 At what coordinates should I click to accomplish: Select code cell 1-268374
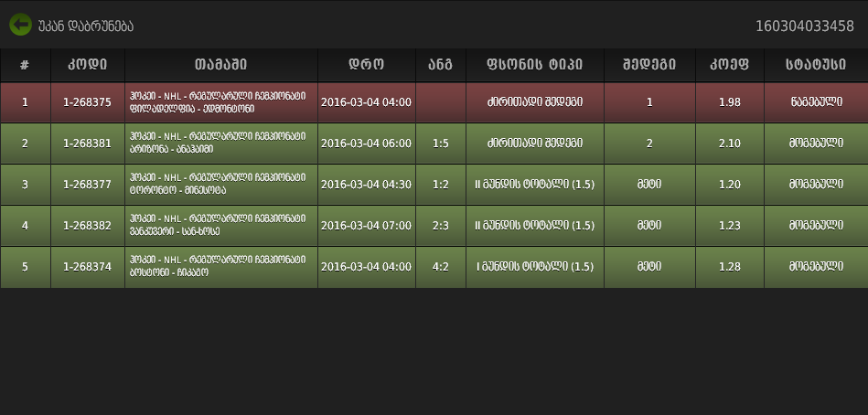[88, 267]
